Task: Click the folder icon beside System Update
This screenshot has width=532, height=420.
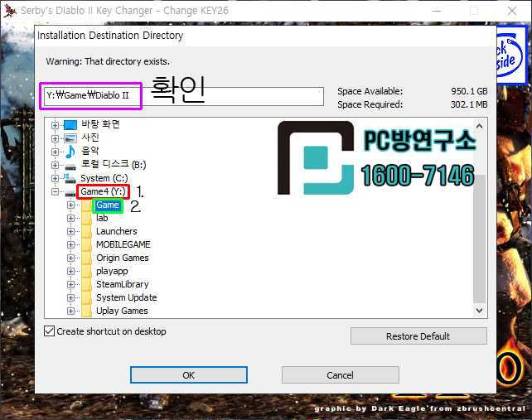Action: [86, 297]
